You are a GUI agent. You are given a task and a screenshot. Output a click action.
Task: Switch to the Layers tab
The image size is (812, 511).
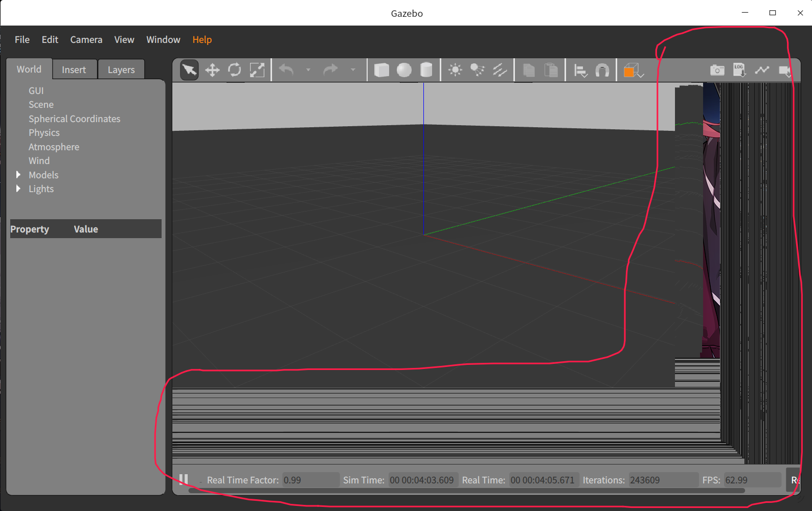pyautogui.click(x=121, y=69)
